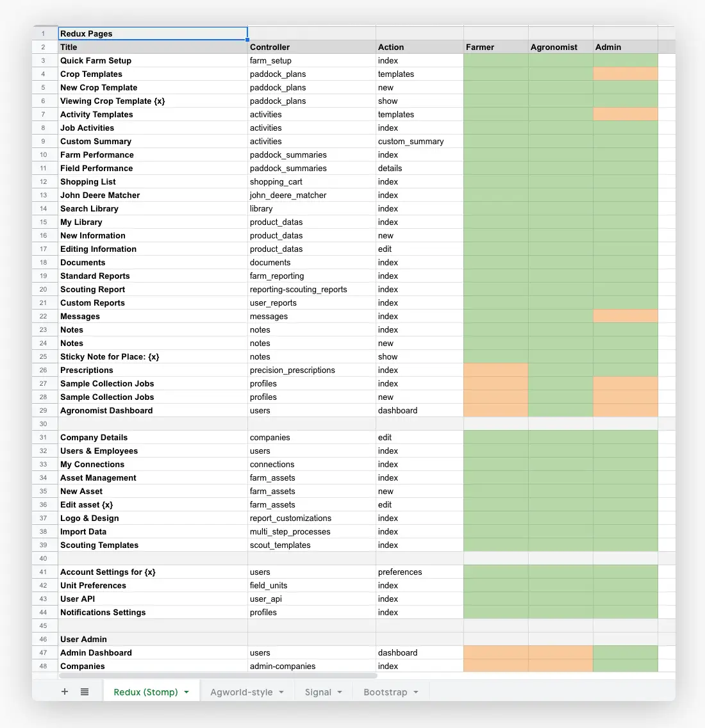Click the shopping_cart controller cell
This screenshot has width=705, height=728.
(311, 181)
